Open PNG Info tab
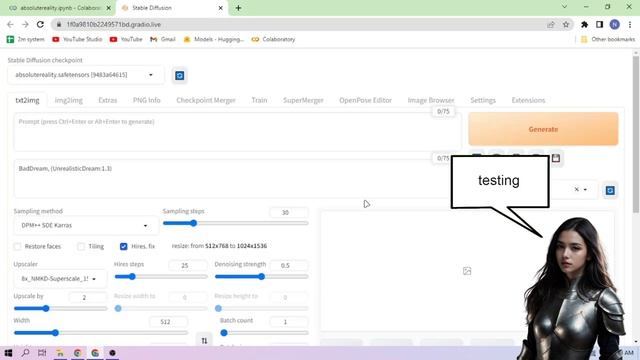 click(x=147, y=100)
